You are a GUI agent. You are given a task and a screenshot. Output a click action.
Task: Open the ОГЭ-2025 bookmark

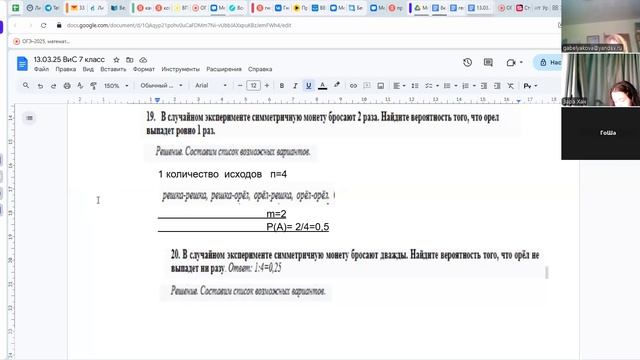(x=41, y=41)
